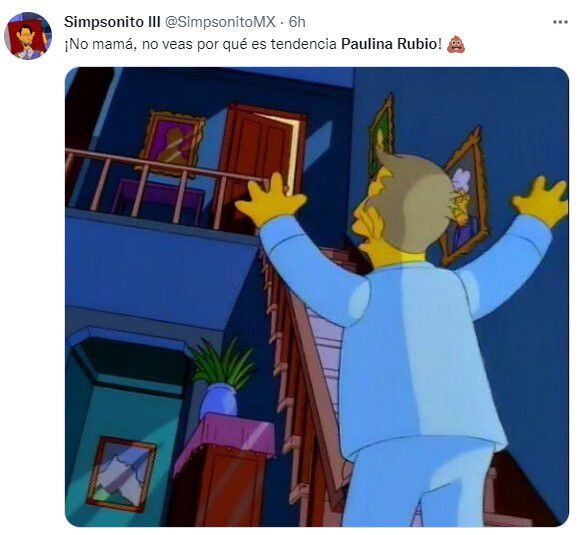Click the framed portrait above the railing
This screenshot has height=535, width=586.
tap(172, 144)
